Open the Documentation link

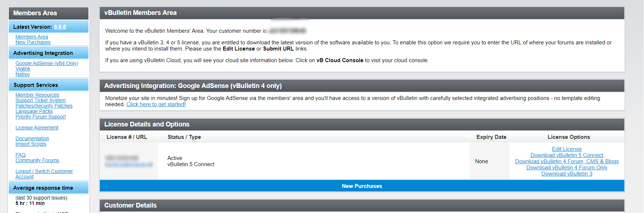32,138
